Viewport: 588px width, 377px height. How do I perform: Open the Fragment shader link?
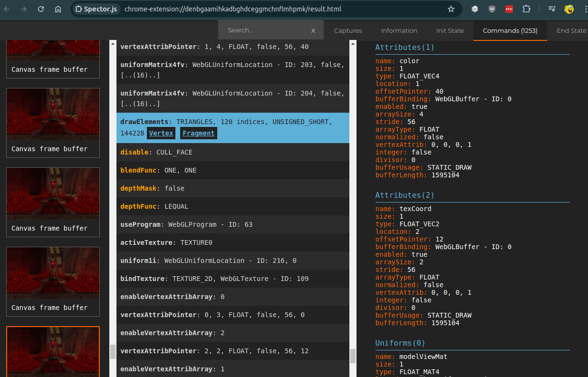pyautogui.click(x=198, y=134)
